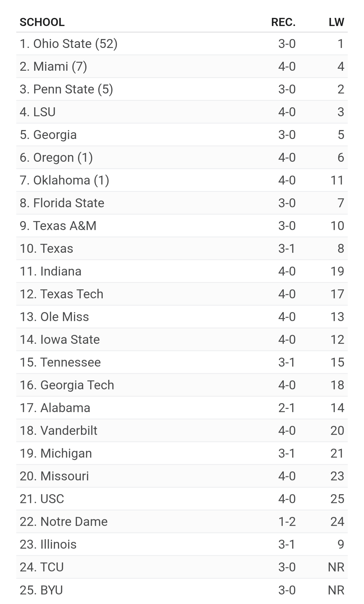Tap the Penn State (5) row

pos(66,89)
